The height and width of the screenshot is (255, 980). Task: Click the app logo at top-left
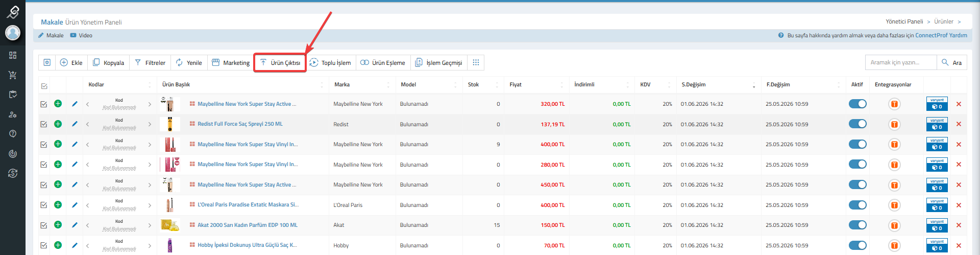pyautogui.click(x=13, y=11)
